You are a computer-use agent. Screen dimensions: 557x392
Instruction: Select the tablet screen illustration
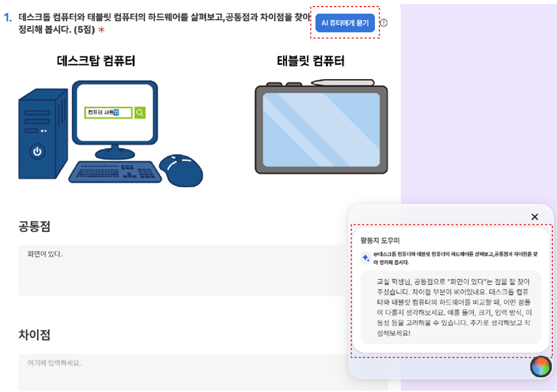321,129
